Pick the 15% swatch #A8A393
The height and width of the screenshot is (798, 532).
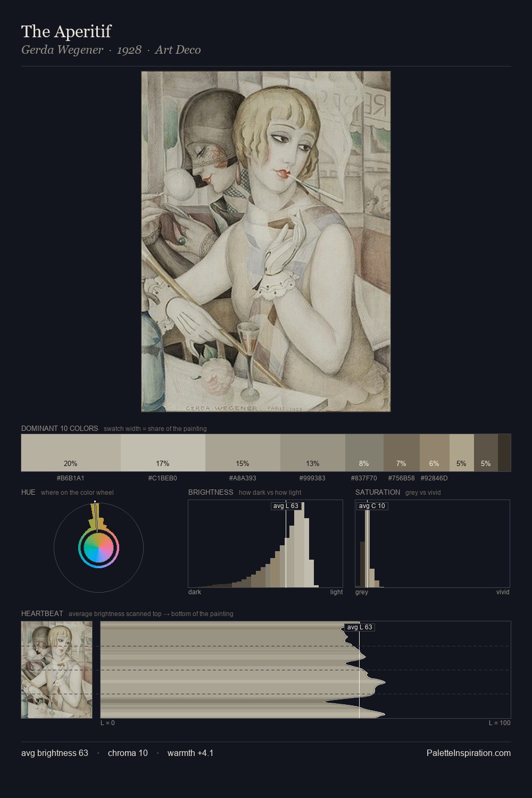point(243,453)
